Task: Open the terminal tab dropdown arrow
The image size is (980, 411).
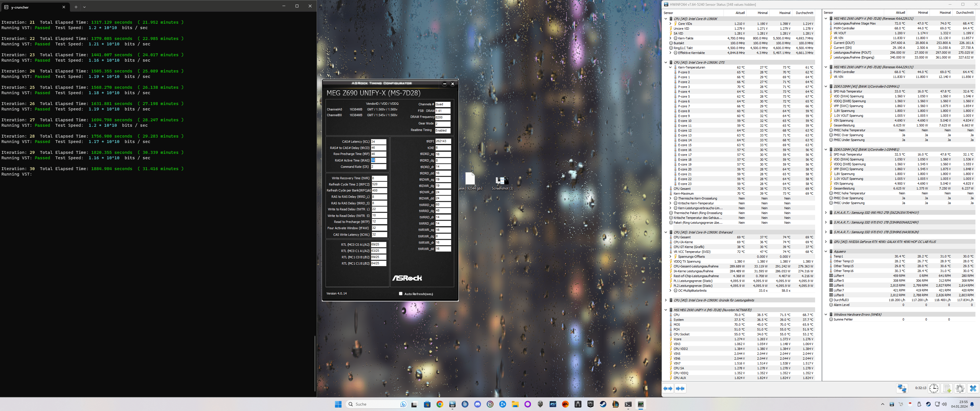Action: (x=84, y=7)
